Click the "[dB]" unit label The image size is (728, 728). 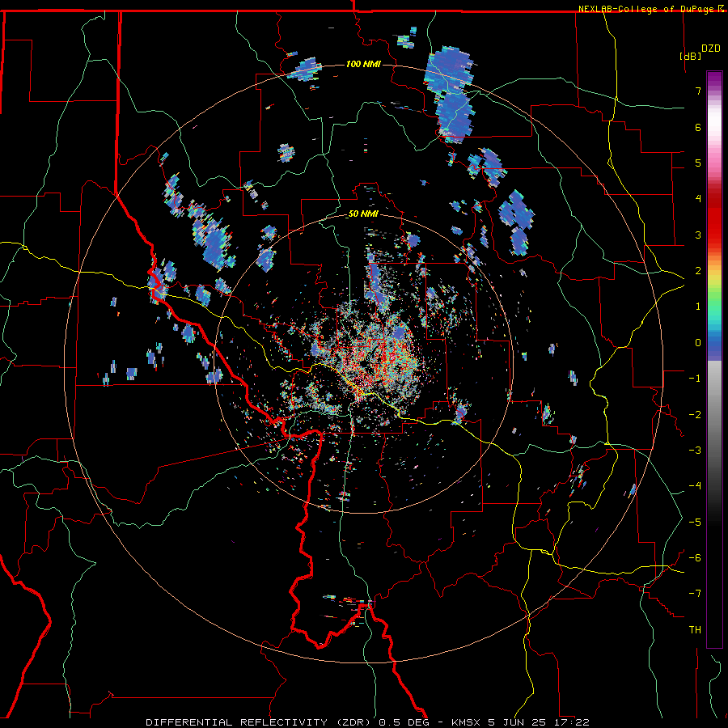tap(691, 56)
